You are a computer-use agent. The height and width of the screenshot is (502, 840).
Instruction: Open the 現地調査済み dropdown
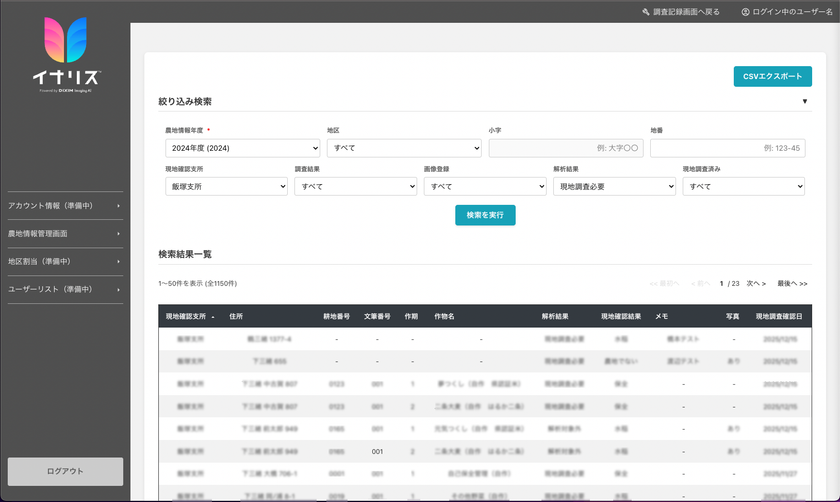tap(743, 186)
